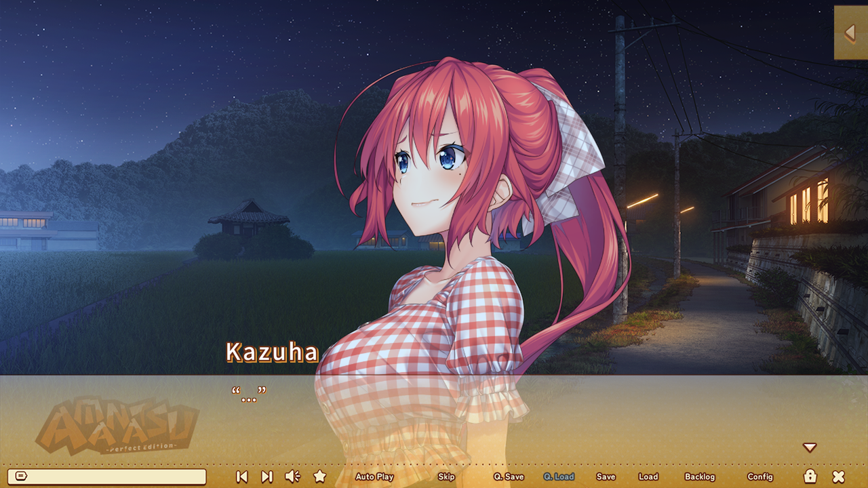Screen dimensions: 868x488
Task: Open the Save menu
Action: [606, 476]
